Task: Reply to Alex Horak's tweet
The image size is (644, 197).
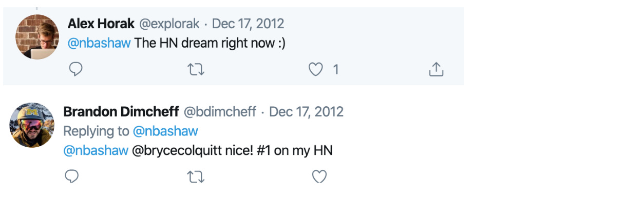Action: pos(75,69)
